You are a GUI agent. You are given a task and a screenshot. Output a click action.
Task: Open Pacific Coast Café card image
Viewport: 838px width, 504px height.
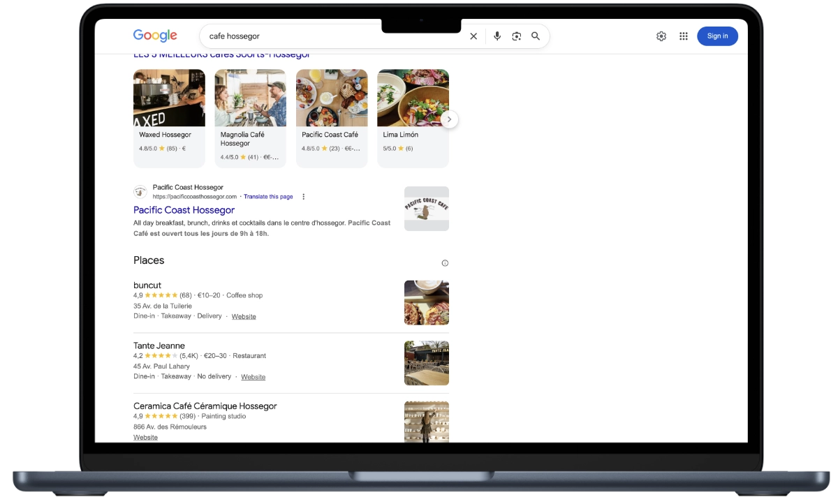332,98
